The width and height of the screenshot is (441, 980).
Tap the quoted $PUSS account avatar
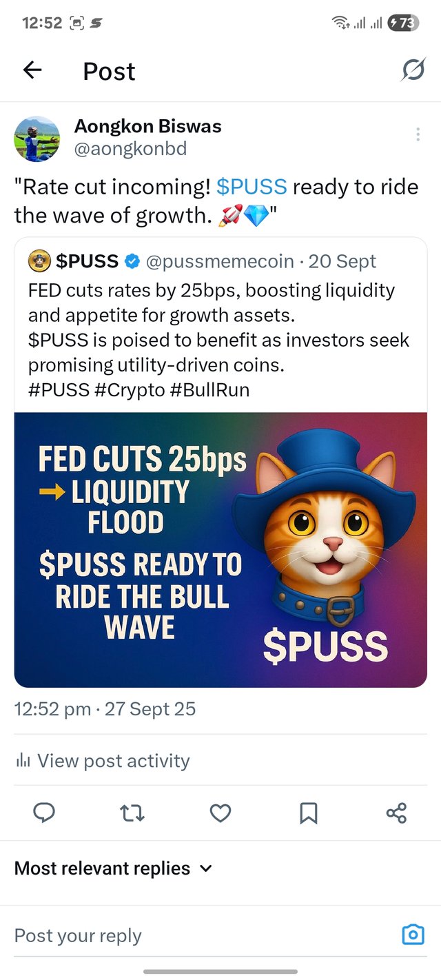pos(40,262)
